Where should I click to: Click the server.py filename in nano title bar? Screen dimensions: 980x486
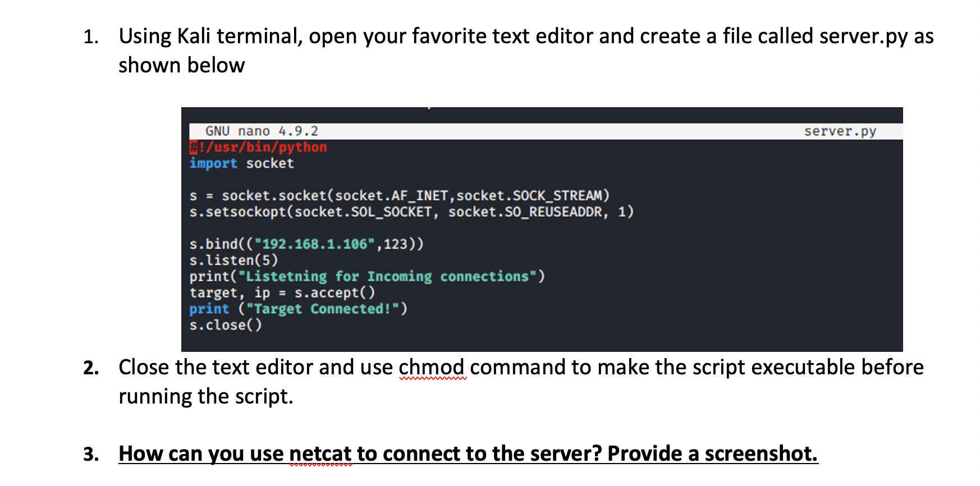840,131
